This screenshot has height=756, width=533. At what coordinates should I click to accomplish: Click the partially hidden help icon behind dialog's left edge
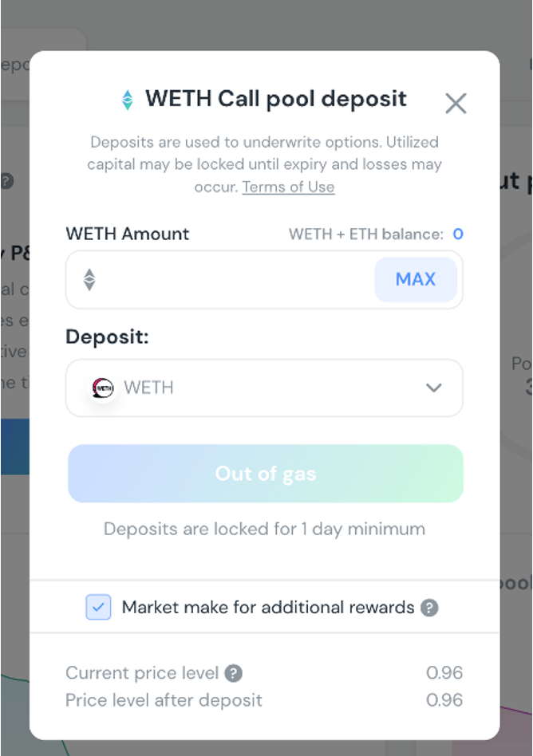[6, 180]
